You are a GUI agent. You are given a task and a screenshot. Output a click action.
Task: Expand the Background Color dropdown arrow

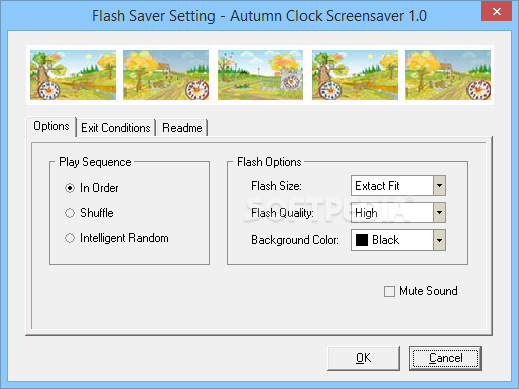[x=439, y=240]
